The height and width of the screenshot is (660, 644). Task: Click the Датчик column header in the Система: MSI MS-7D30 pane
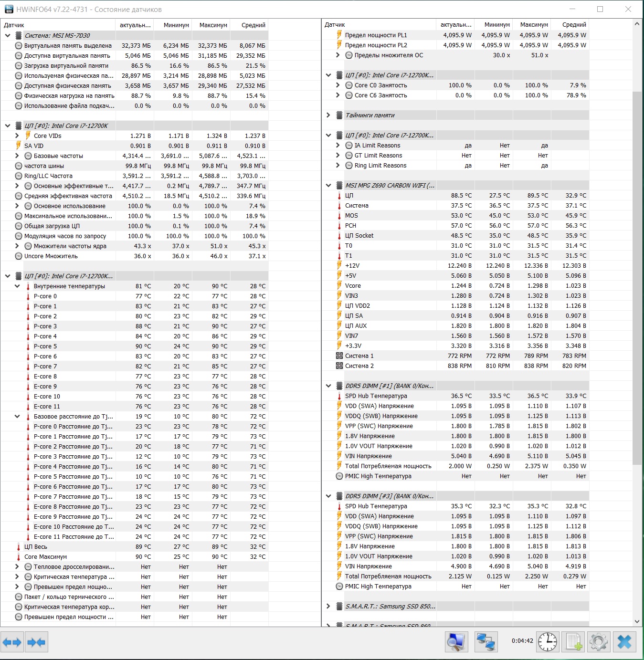click(58, 25)
